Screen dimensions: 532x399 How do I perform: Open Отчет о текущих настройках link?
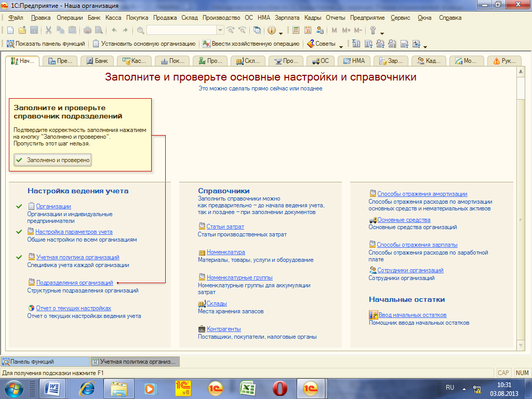point(74,308)
